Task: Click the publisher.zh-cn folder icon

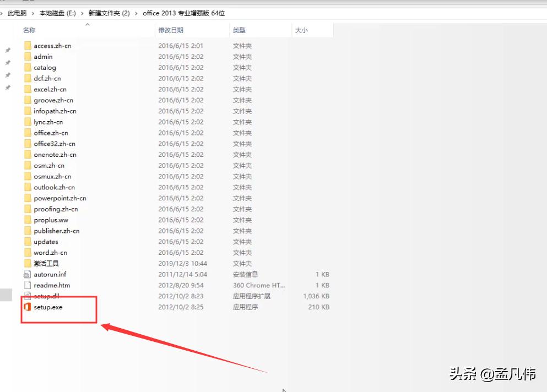Action: (28, 231)
